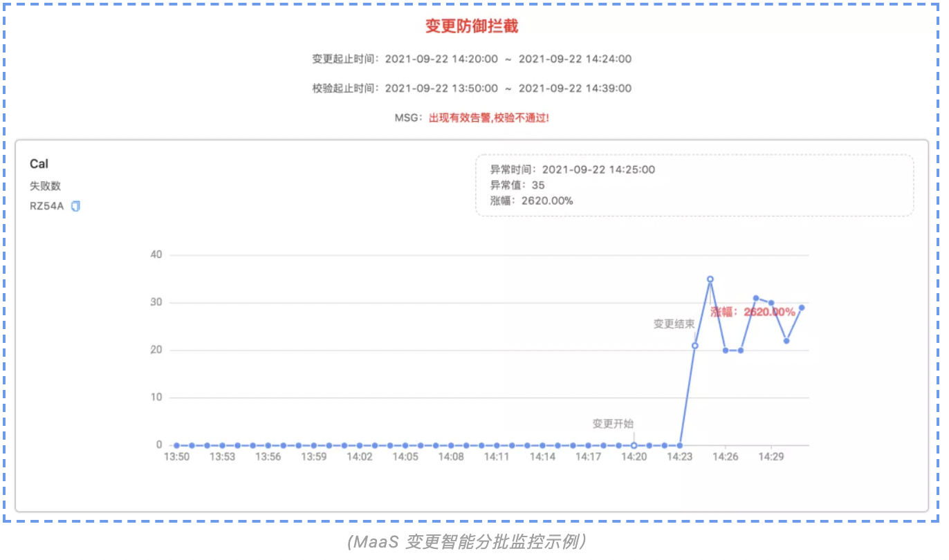Click the RZ54A label text
949x560 pixels.
pyautogui.click(x=46, y=206)
